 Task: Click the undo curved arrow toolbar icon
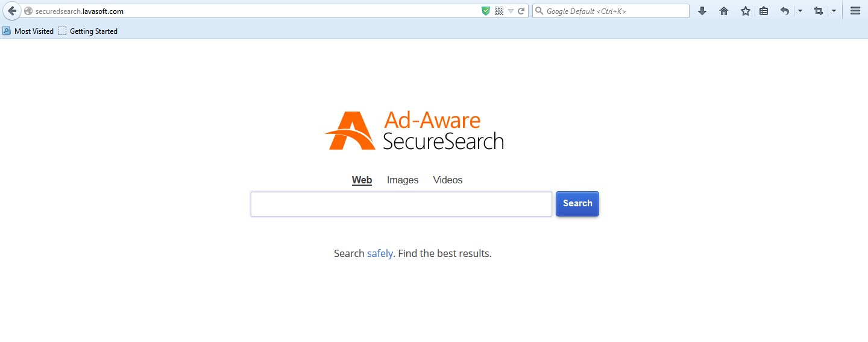[x=785, y=11]
